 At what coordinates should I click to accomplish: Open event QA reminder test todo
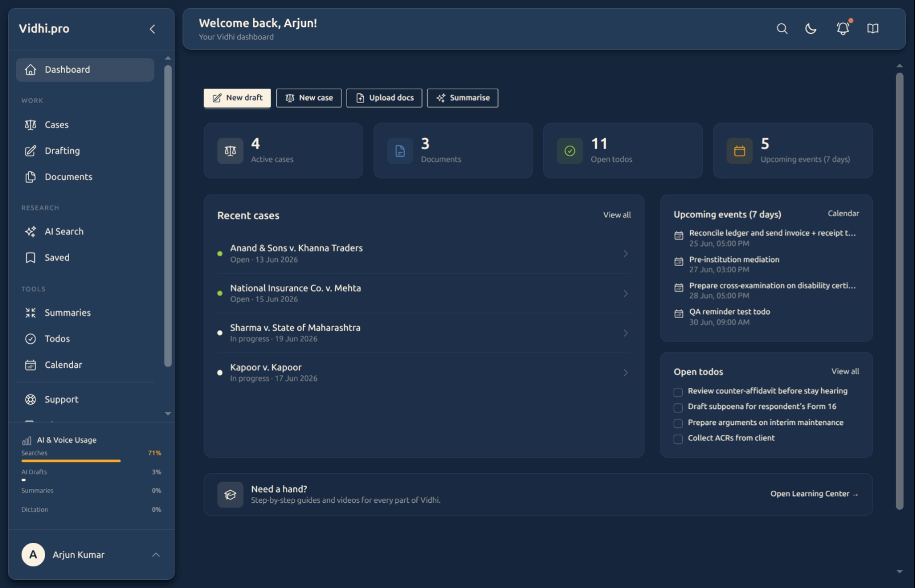tap(730, 312)
